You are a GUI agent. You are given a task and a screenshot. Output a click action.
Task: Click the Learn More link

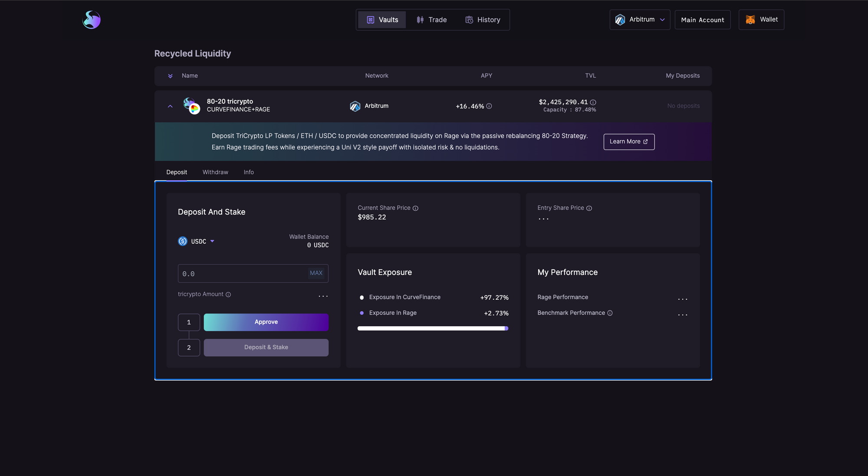tap(629, 142)
